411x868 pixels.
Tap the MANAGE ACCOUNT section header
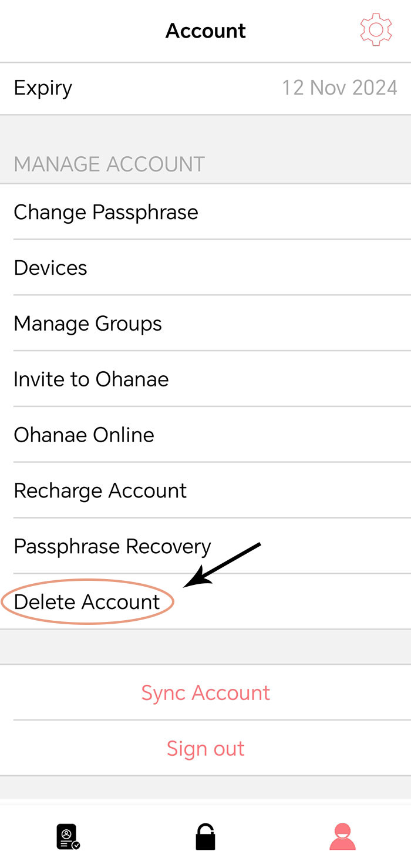coord(109,164)
